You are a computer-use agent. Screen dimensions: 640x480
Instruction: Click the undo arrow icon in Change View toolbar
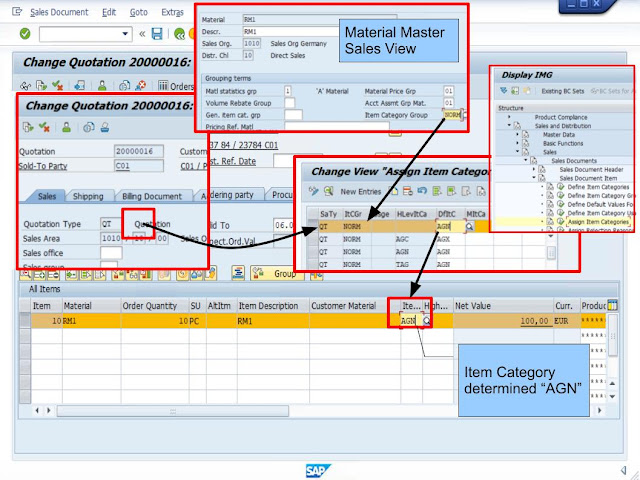[422, 191]
